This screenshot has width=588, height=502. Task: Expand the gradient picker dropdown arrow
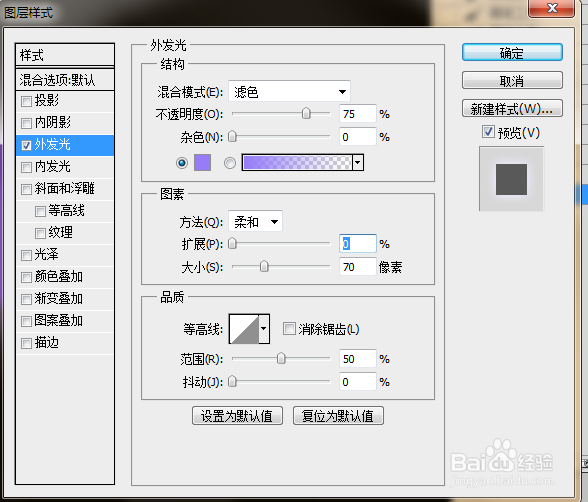click(x=358, y=162)
